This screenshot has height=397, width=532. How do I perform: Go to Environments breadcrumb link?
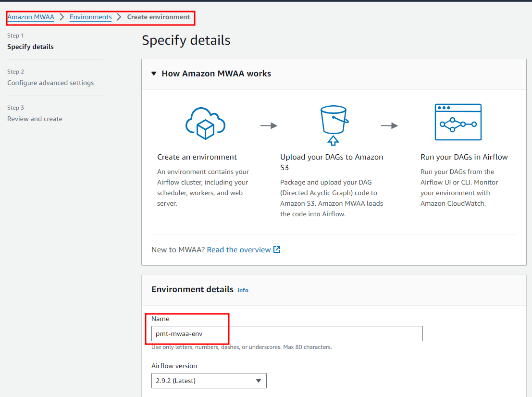(91, 17)
